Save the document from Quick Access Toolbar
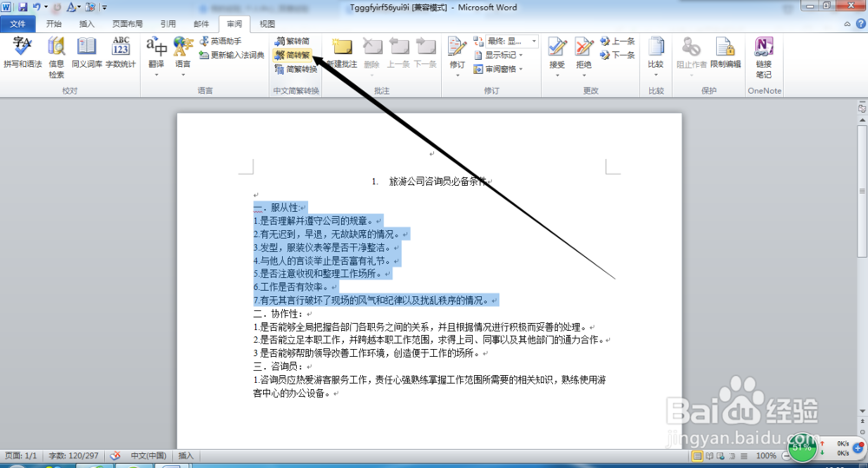The image size is (868, 468). click(x=23, y=7)
